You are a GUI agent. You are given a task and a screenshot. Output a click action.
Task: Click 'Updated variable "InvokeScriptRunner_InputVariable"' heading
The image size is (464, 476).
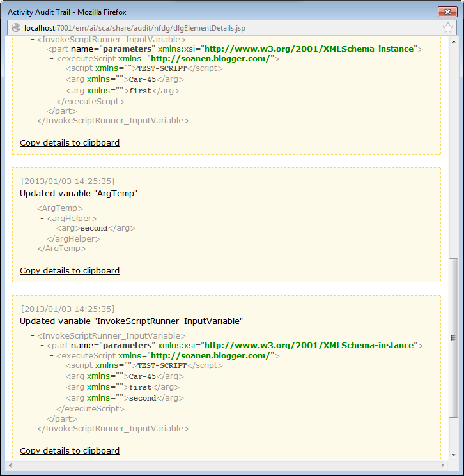[131, 321]
